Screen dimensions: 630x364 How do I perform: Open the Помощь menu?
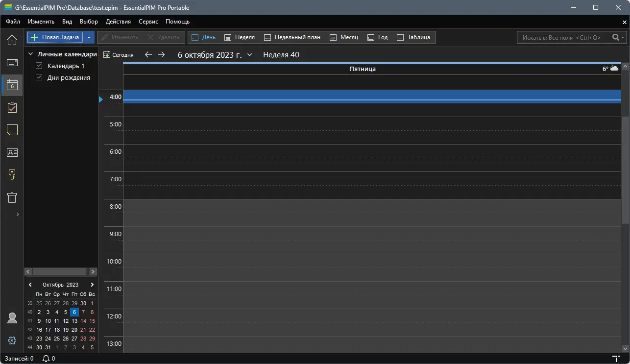pyautogui.click(x=177, y=22)
